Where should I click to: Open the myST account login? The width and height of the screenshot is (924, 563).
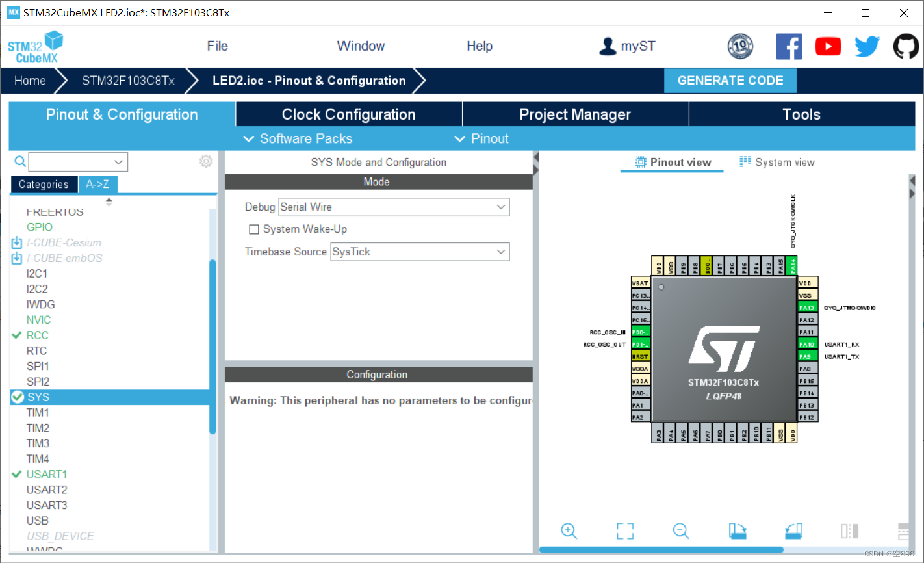click(x=626, y=46)
